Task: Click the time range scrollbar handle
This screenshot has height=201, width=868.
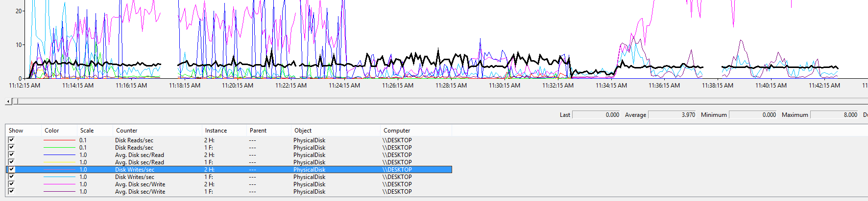Action: click(x=15, y=101)
